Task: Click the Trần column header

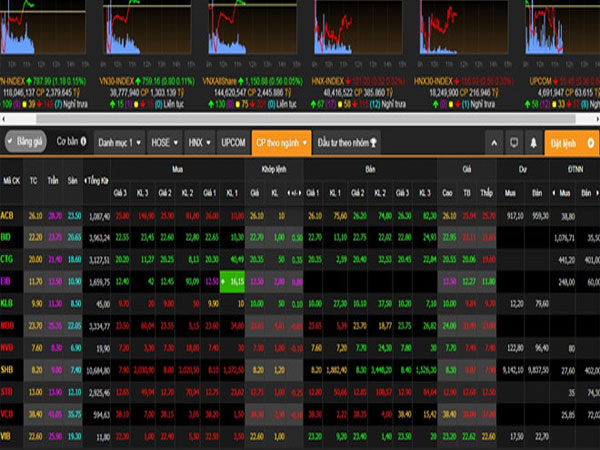Action: (x=53, y=181)
